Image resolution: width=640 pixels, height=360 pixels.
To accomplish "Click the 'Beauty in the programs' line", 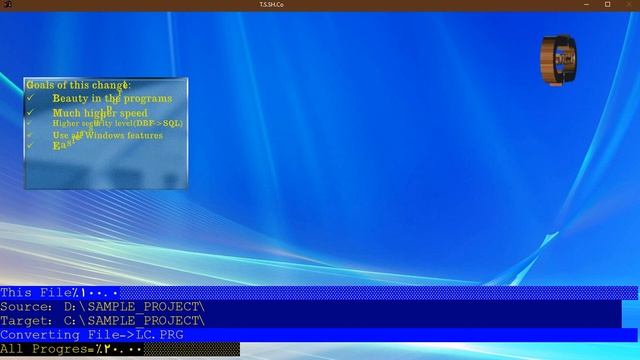I will [112, 98].
